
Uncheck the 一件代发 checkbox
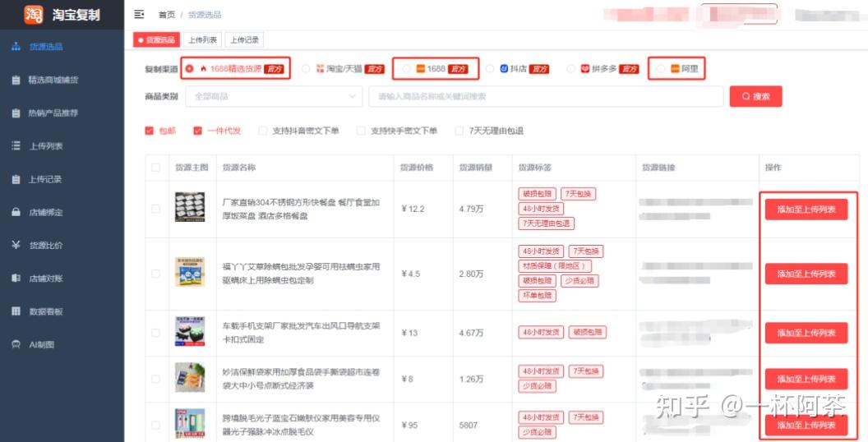197,131
